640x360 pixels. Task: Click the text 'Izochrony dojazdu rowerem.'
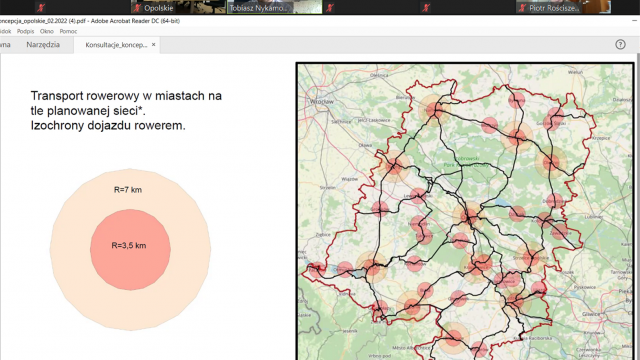coord(108,126)
